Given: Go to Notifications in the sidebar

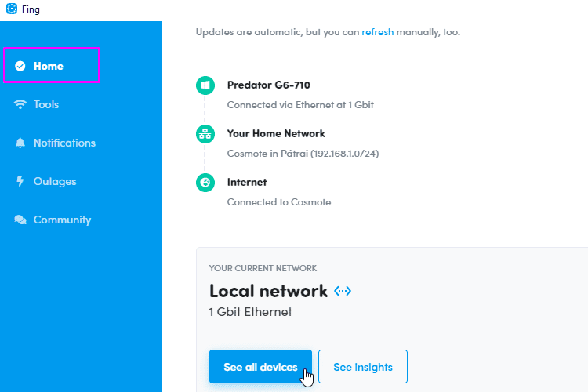Looking at the screenshot, I should coord(64,143).
